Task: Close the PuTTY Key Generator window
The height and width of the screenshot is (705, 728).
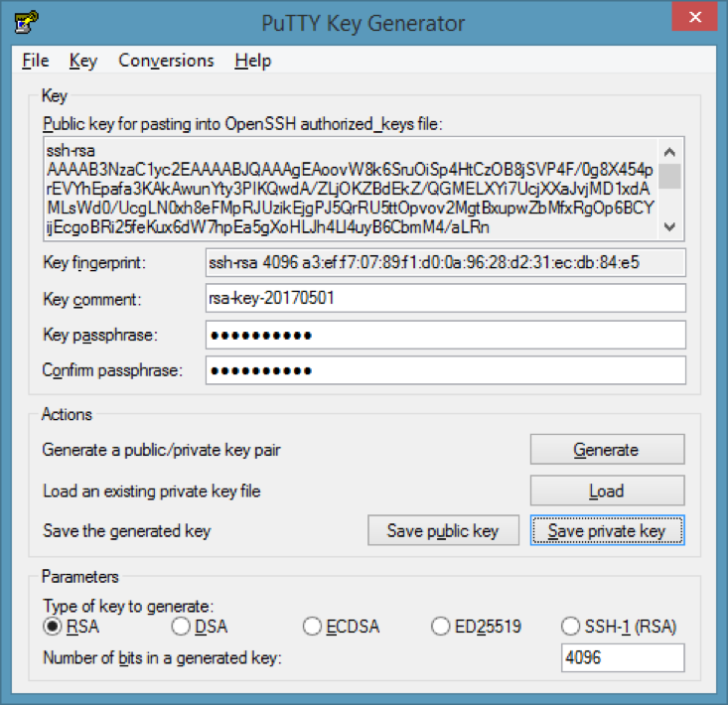Action: click(694, 17)
